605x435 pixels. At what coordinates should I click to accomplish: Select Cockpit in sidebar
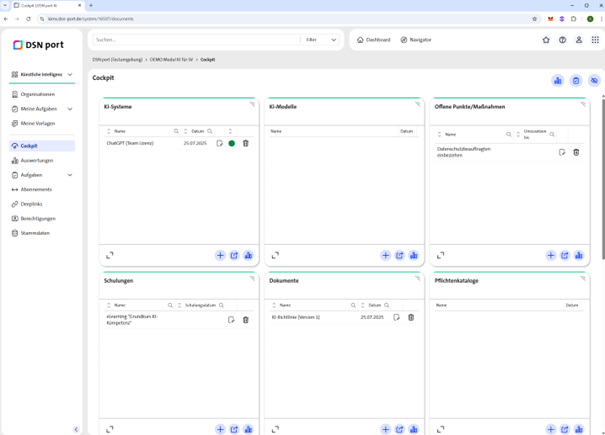pyautogui.click(x=42, y=146)
